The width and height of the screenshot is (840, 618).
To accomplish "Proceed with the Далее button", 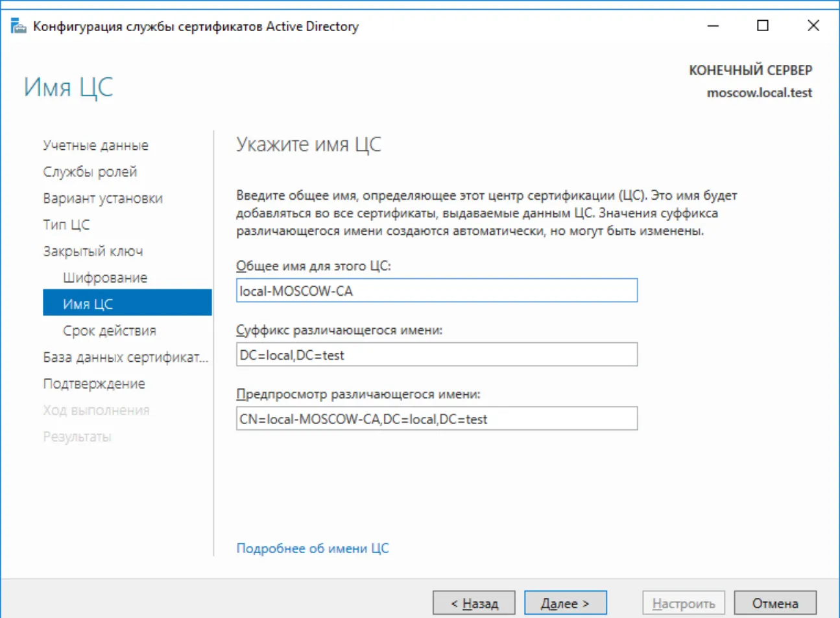I will pyautogui.click(x=566, y=603).
